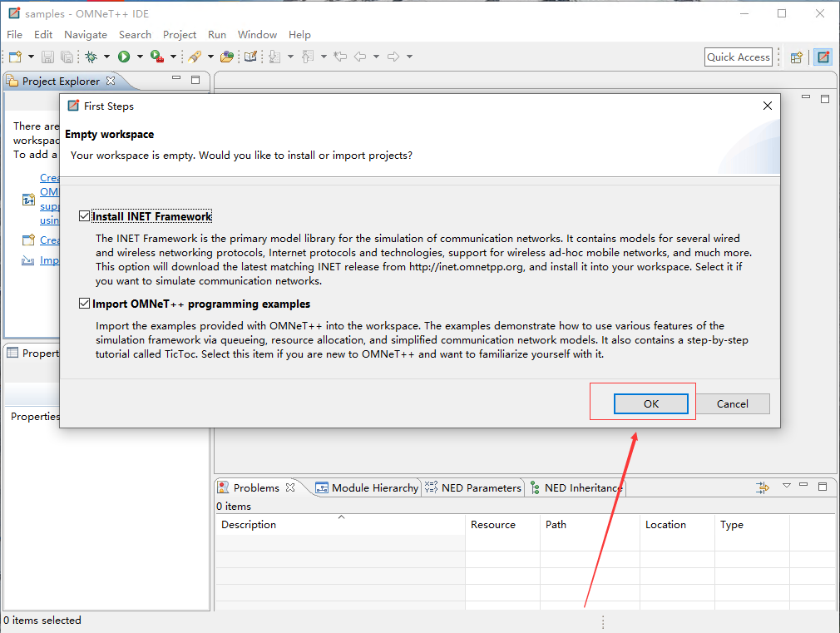Expand the Back history dropdown arrow
Screen dimensions: 840x633
pos(376,57)
